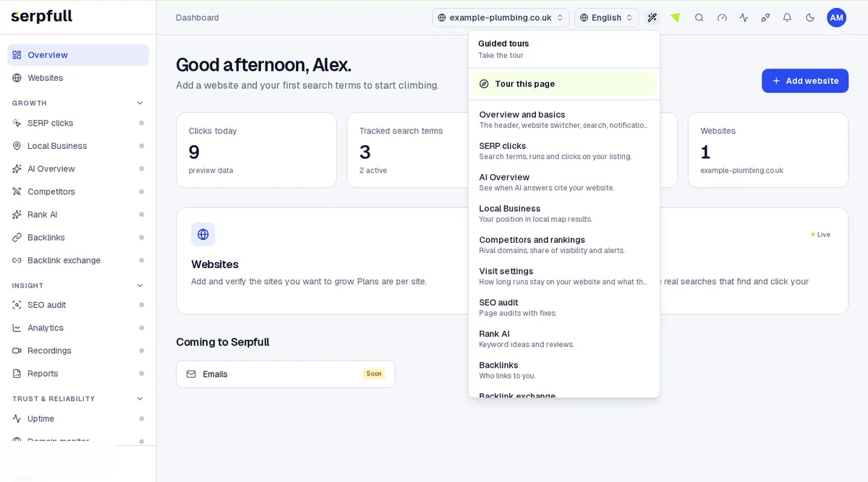Start the AI Overview guided tour

click(564, 182)
